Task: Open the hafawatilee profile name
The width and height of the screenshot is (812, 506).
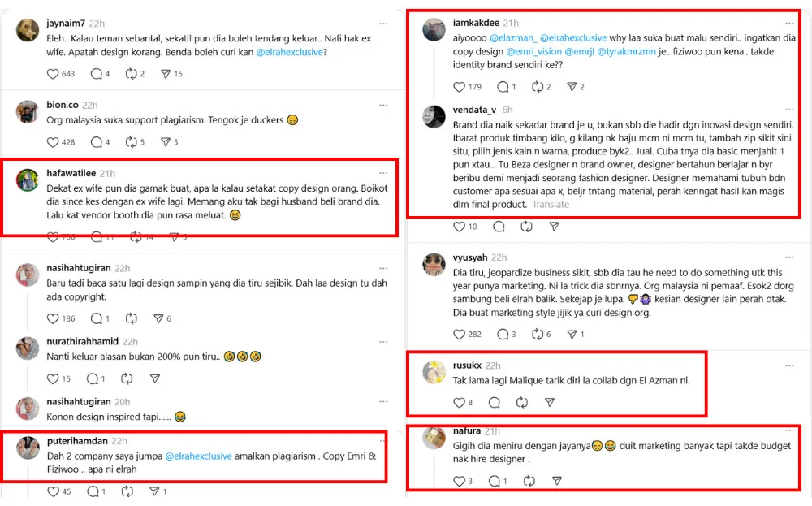Action: point(71,173)
